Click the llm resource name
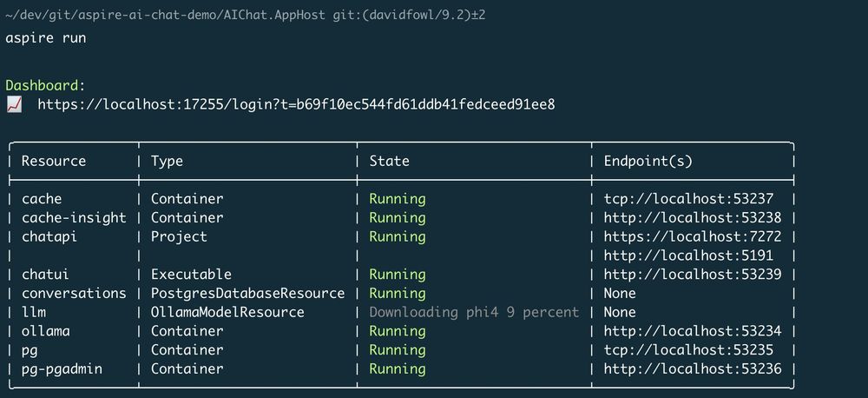The width and height of the screenshot is (868, 398). (34, 312)
